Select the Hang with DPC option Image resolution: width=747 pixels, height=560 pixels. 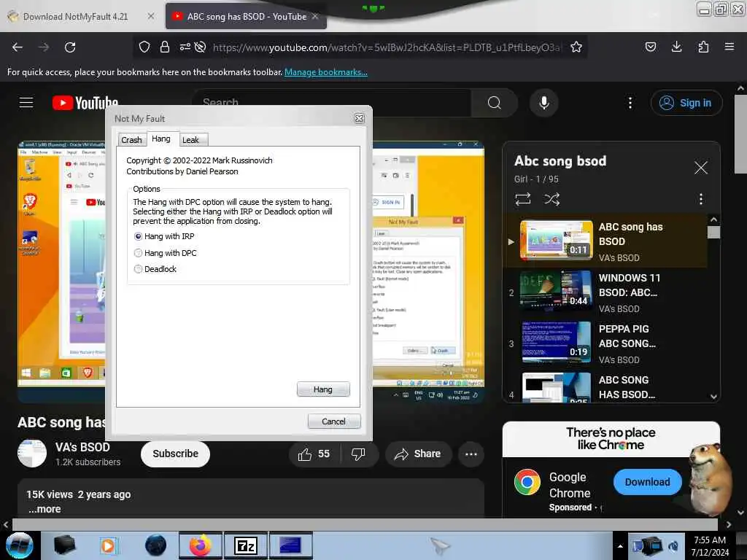coord(138,253)
